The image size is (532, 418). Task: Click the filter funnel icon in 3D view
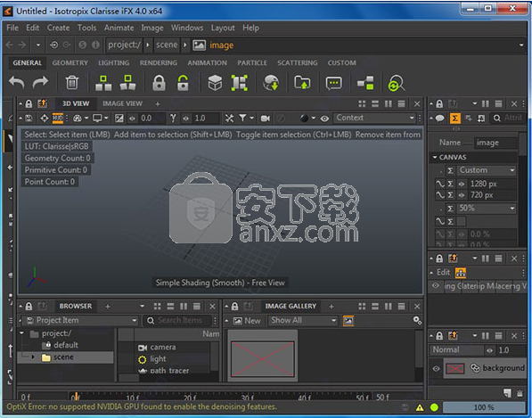tap(242, 118)
